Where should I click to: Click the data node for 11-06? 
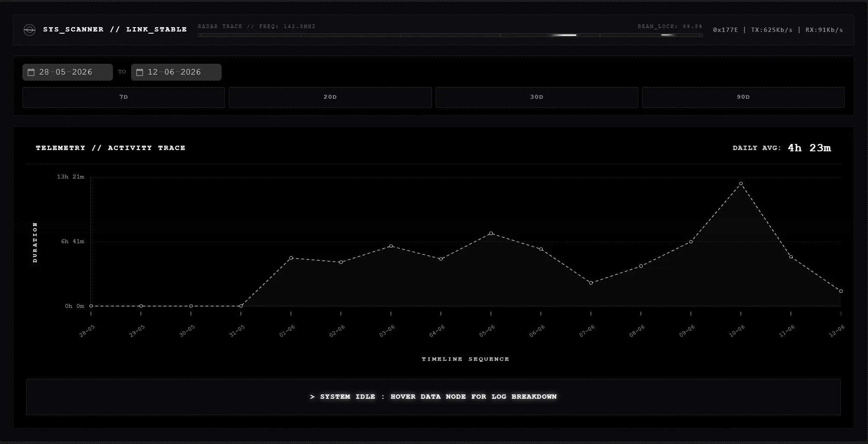[x=791, y=257]
